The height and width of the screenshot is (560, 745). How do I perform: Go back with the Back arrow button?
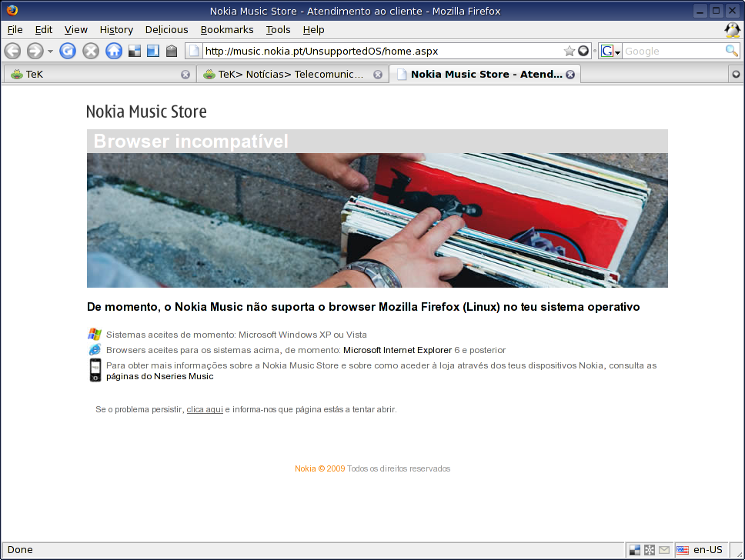point(13,51)
